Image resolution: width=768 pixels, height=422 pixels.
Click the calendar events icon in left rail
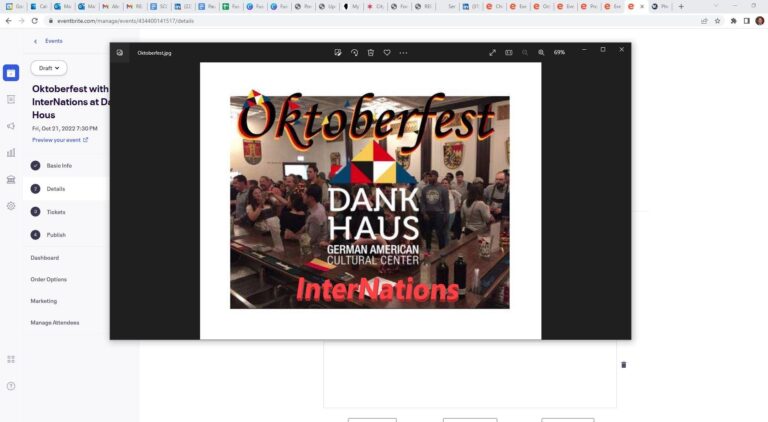pos(11,73)
